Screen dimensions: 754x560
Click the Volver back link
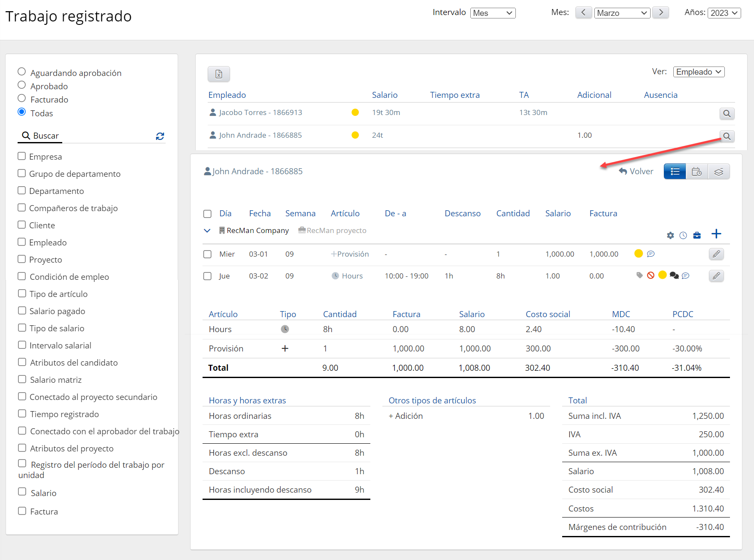click(x=636, y=171)
